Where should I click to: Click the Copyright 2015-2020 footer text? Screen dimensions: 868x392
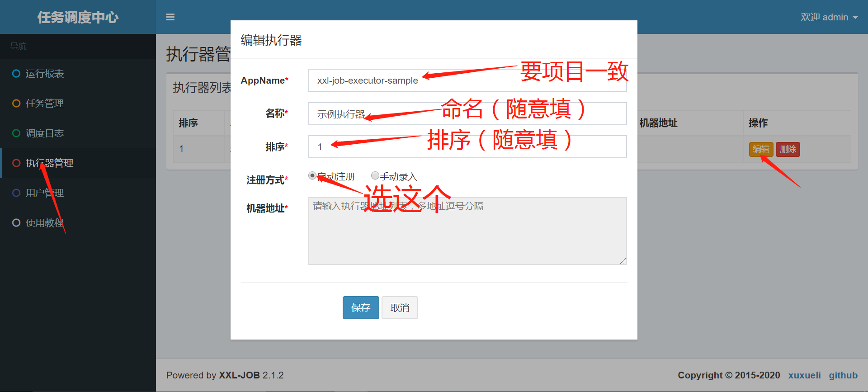pos(729,375)
